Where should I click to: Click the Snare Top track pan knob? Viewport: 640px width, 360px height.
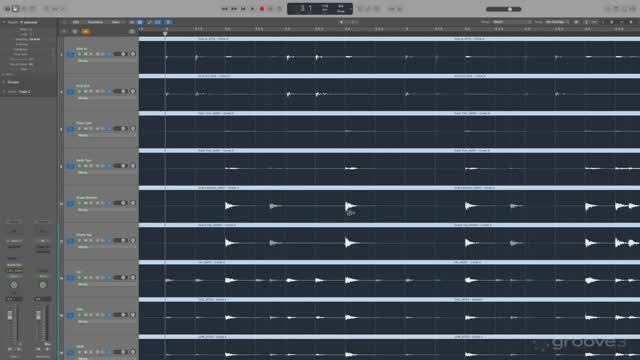(x=133, y=240)
